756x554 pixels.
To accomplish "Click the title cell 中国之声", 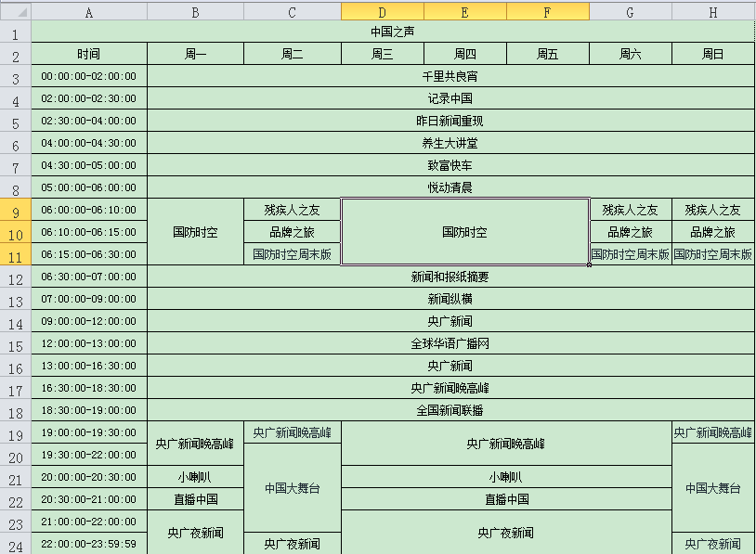I will (393, 32).
